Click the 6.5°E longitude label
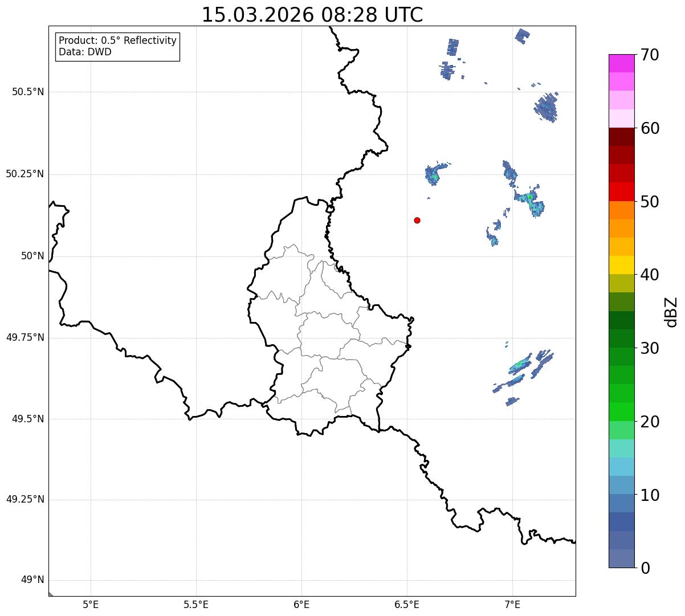 click(x=407, y=604)
